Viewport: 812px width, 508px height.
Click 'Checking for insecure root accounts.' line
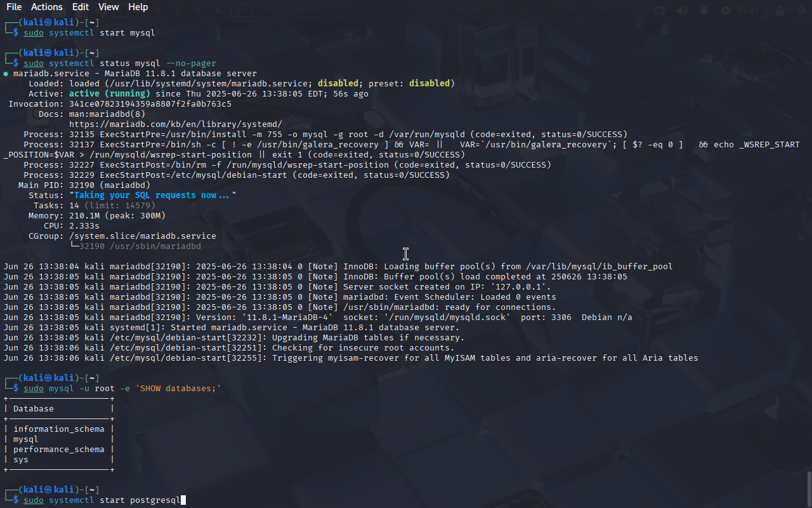229,347
